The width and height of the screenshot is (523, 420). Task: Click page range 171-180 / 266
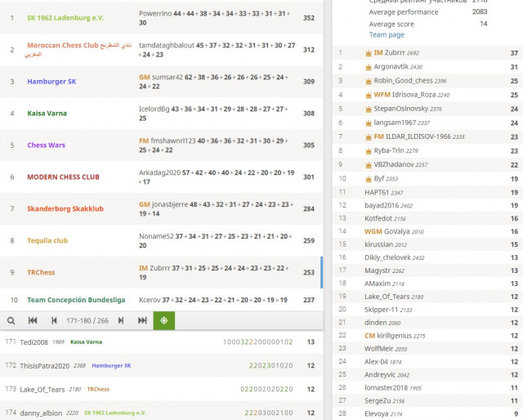point(87,320)
